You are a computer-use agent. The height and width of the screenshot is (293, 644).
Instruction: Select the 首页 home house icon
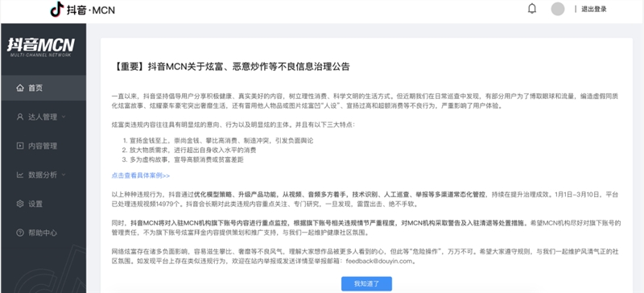pyautogui.click(x=19, y=88)
